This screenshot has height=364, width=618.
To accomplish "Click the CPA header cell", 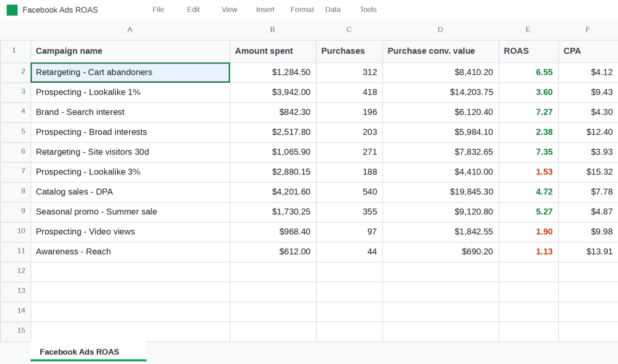I will pyautogui.click(x=588, y=51).
